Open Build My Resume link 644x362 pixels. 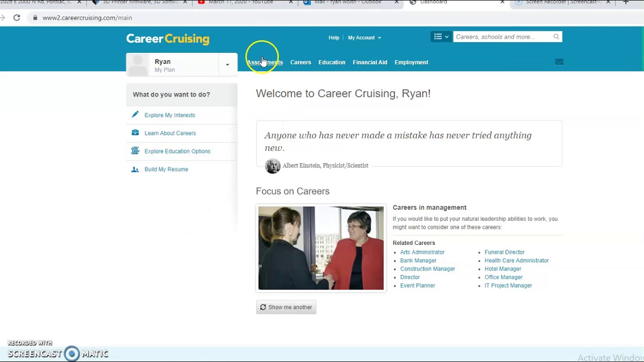click(x=166, y=169)
